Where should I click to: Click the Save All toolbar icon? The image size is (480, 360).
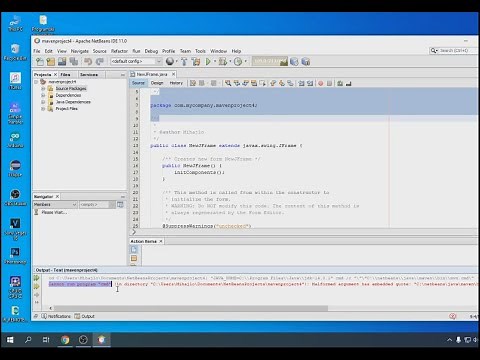(73, 62)
